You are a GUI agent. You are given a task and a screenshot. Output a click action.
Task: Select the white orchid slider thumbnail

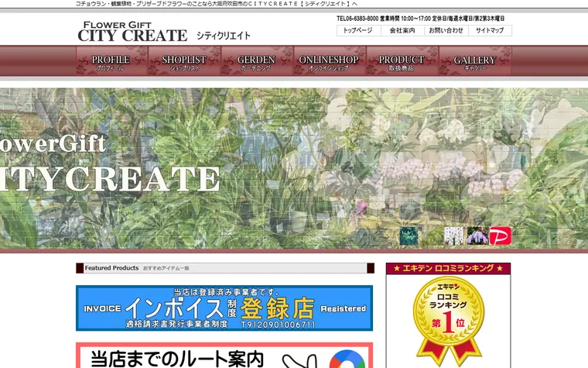pyautogui.click(x=453, y=236)
